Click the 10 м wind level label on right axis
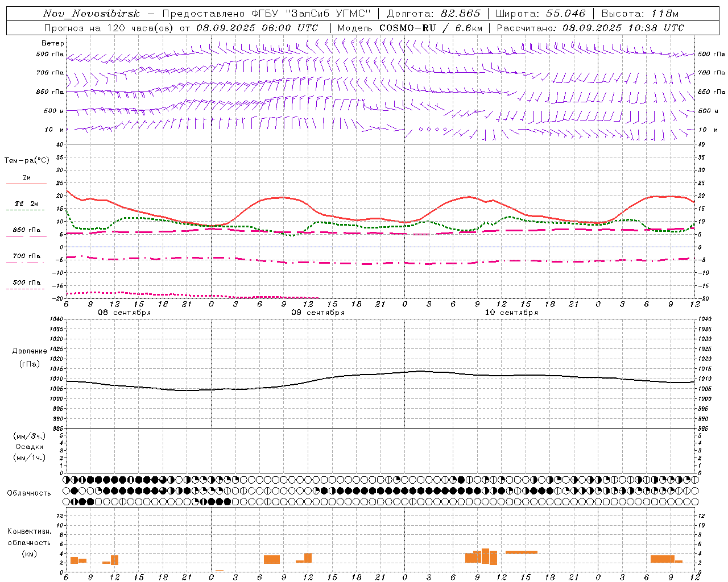 (708, 130)
